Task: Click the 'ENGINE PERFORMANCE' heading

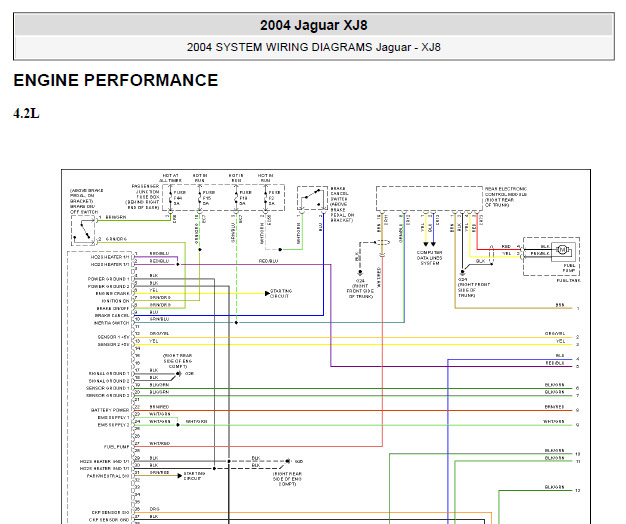Action: pyautogui.click(x=116, y=80)
